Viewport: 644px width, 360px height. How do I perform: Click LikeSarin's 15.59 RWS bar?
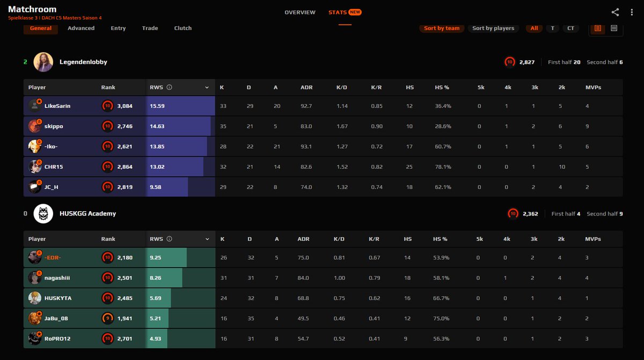click(180, 106)
